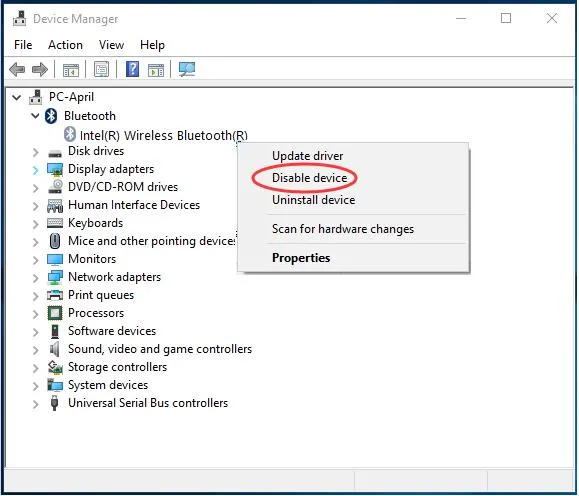Viewport: 579px width, 496px height.
Task: Click the Display adapters icon
Action: pos(55,170)
